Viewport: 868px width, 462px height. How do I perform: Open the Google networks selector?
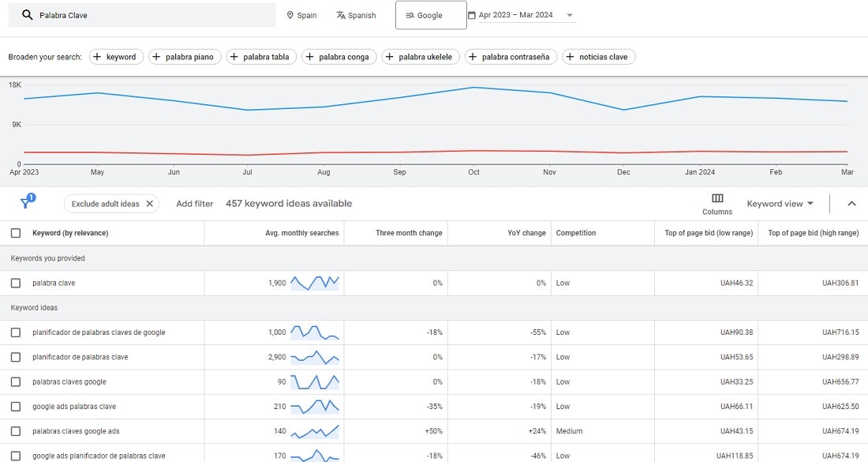431,15
